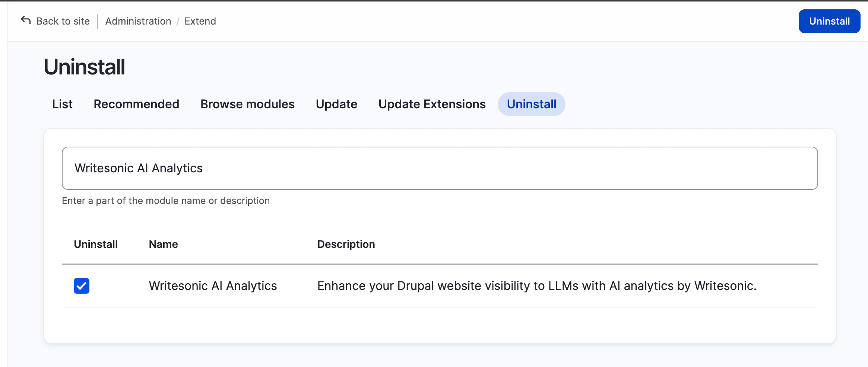Click the Writesonic AI Analytics name in table row

pyautogui.click(x=213, y=286)
